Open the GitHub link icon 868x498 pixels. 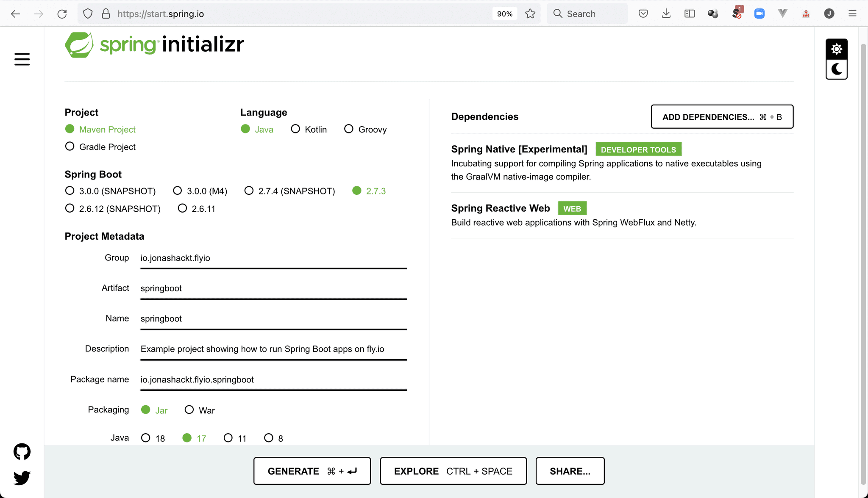click(x=22, y=452)
